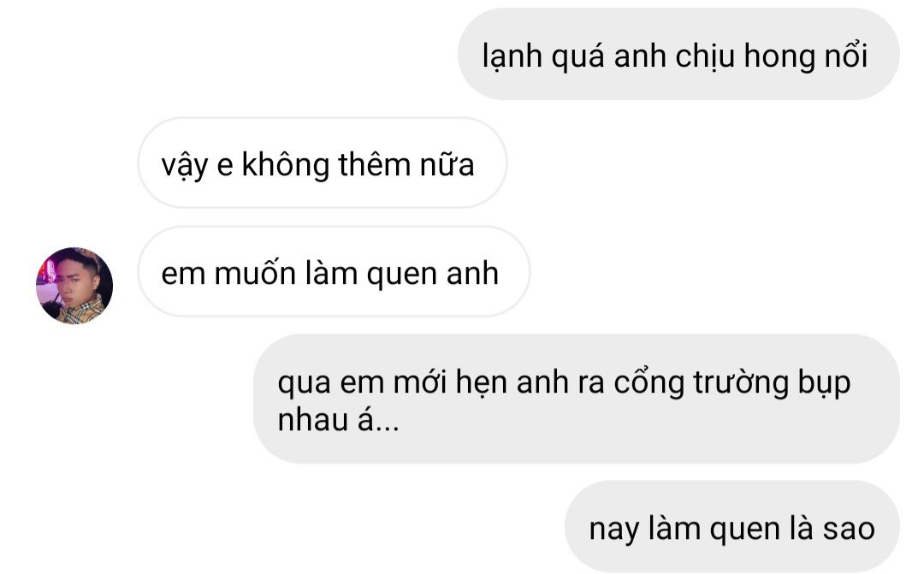Screen dimensions: 924x574
Task: Select the 'em muốn làm quen anh' message
Action: [x=334, y=272]
